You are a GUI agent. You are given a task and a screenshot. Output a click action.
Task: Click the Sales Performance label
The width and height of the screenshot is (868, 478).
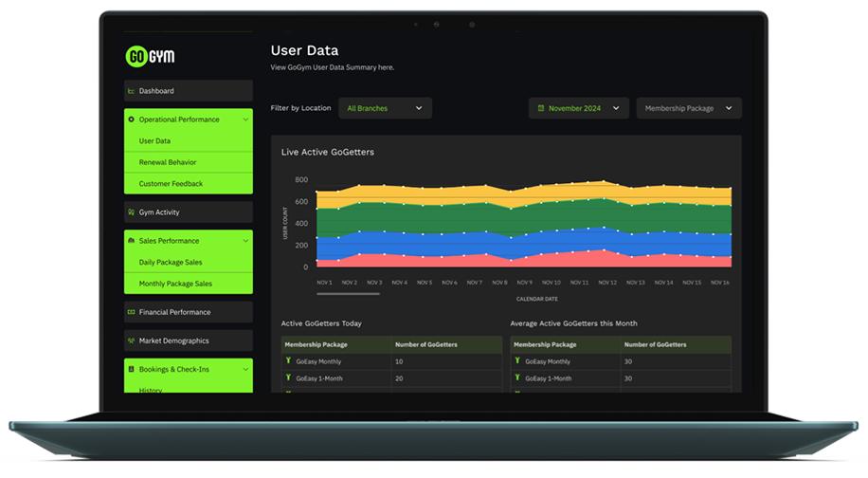tap(169, 241)
